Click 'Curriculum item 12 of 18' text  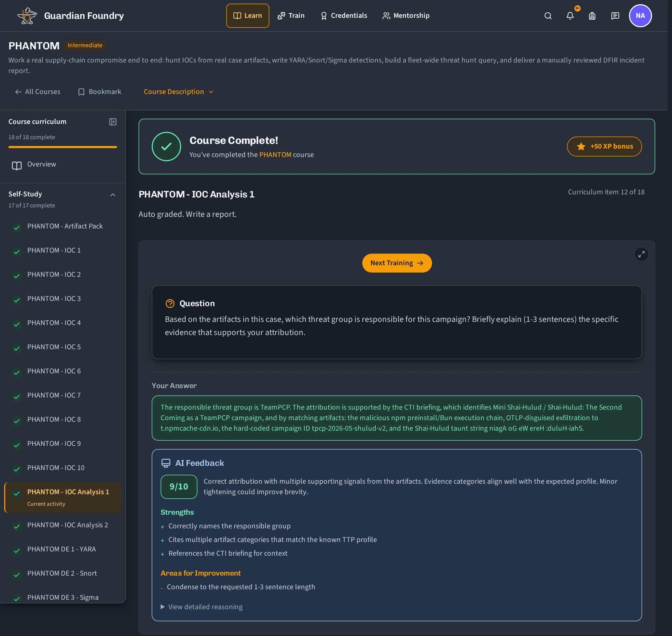(x=606, y=192)
